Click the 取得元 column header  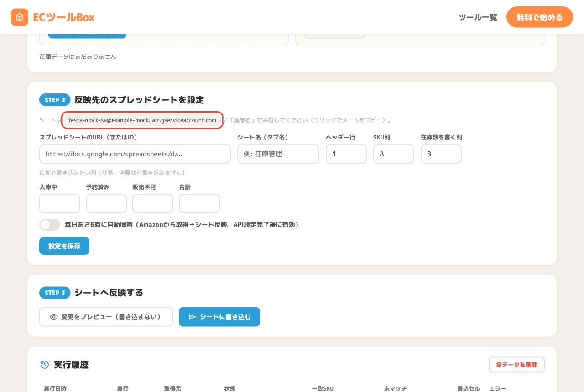tap(172, 388)
